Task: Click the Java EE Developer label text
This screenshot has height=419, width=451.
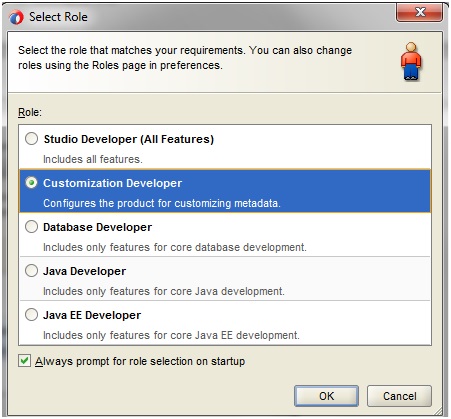Action: point(92,315)
